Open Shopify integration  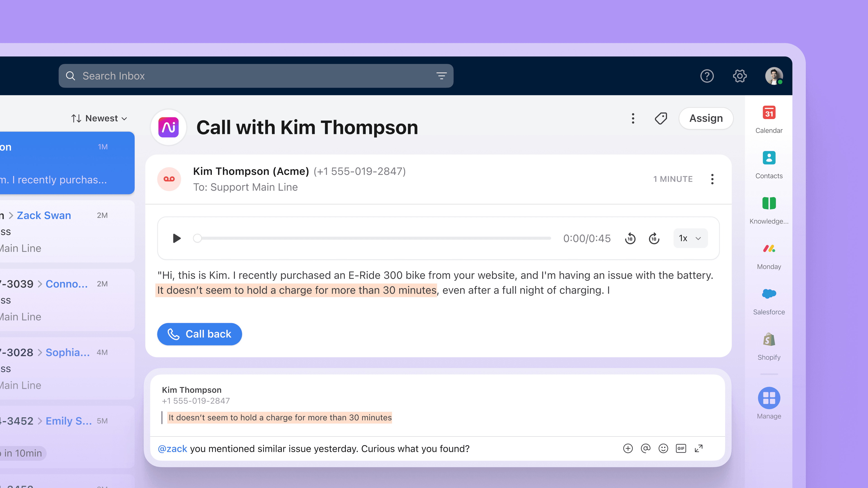pos(769,347)
